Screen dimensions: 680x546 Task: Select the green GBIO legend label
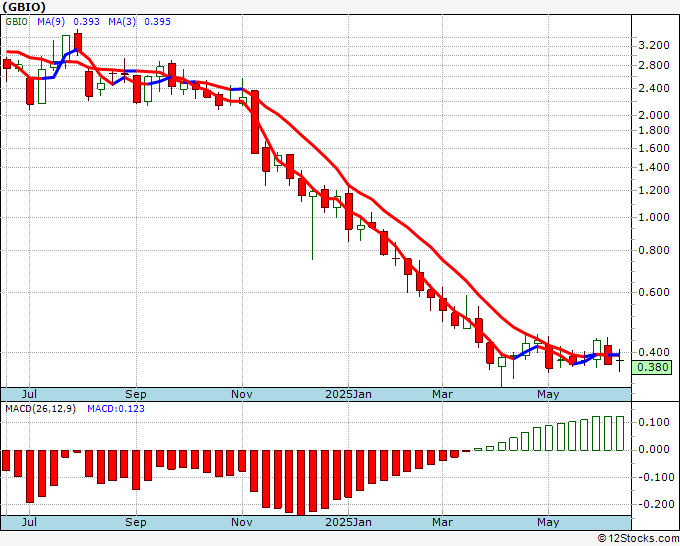pos(16,22)
